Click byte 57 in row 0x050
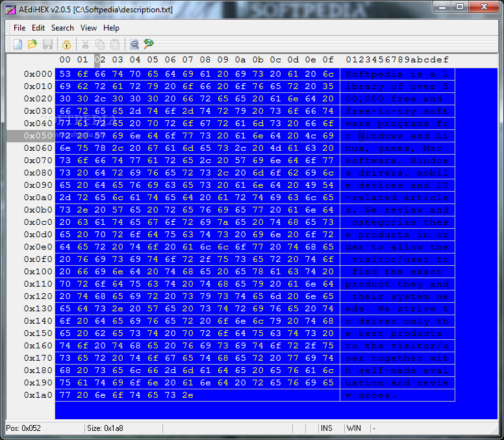This screenshot has height=440, width=504. 100,136
